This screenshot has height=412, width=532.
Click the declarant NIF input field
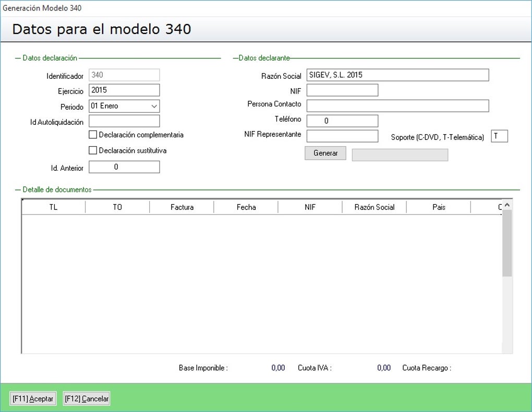(x=342, y=90)
